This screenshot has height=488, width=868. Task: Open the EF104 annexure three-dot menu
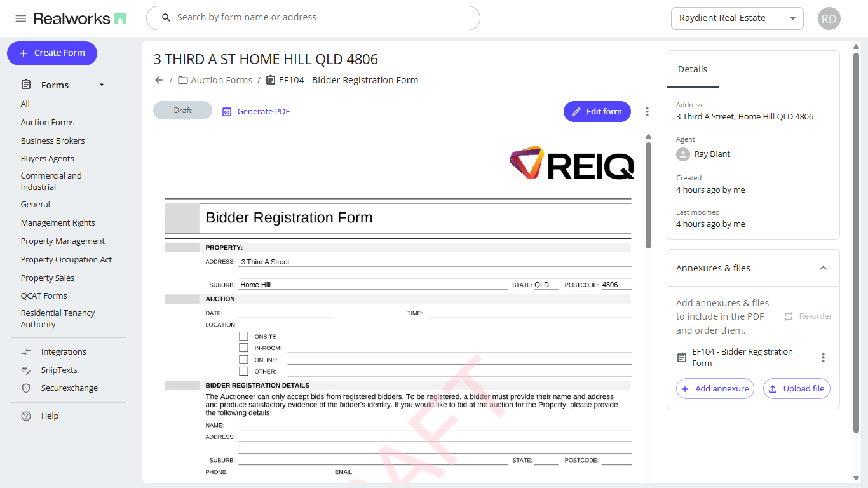click(824, 358)
